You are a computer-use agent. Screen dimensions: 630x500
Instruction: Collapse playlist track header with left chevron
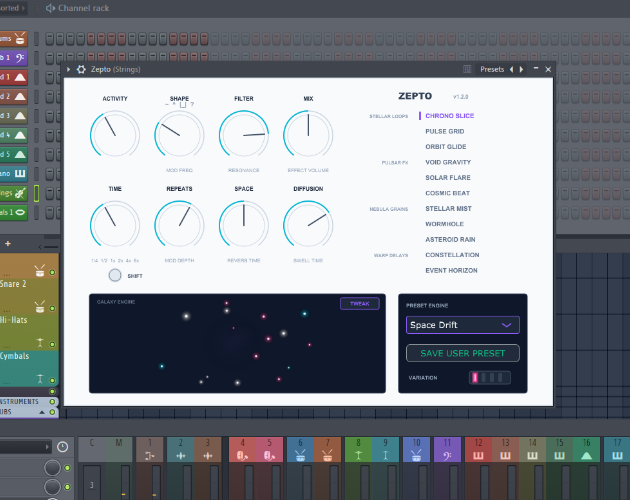[x=40, y=247]
